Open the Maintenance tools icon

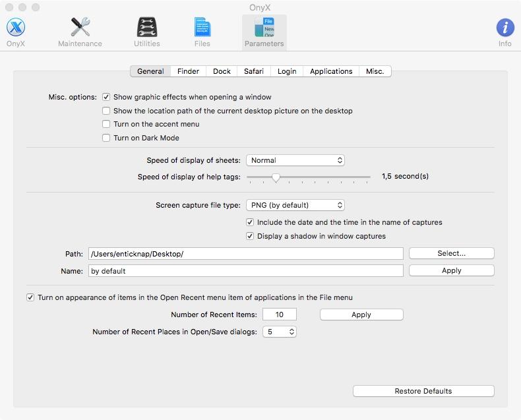pos(80,32)
